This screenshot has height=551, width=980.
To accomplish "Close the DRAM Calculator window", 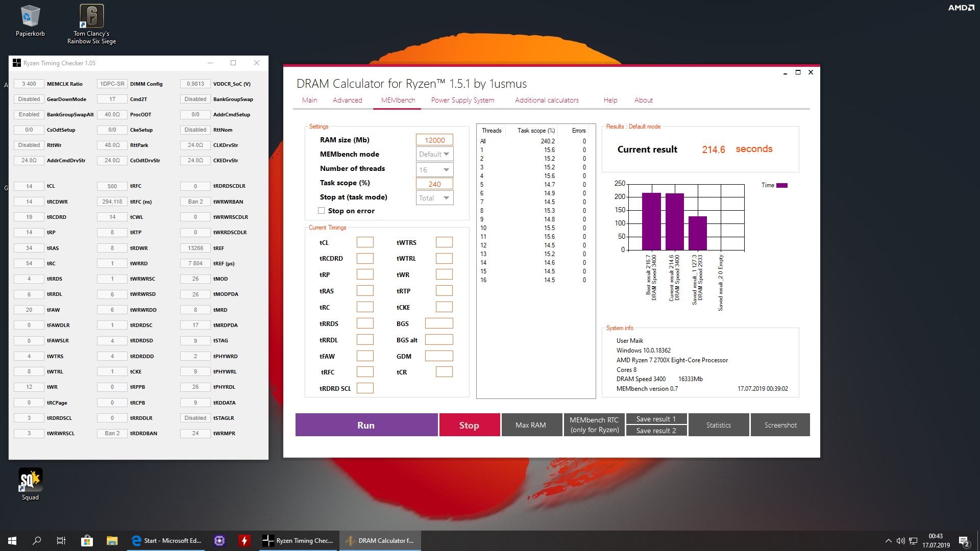I will pyautogui.click(x=811, y=72).
